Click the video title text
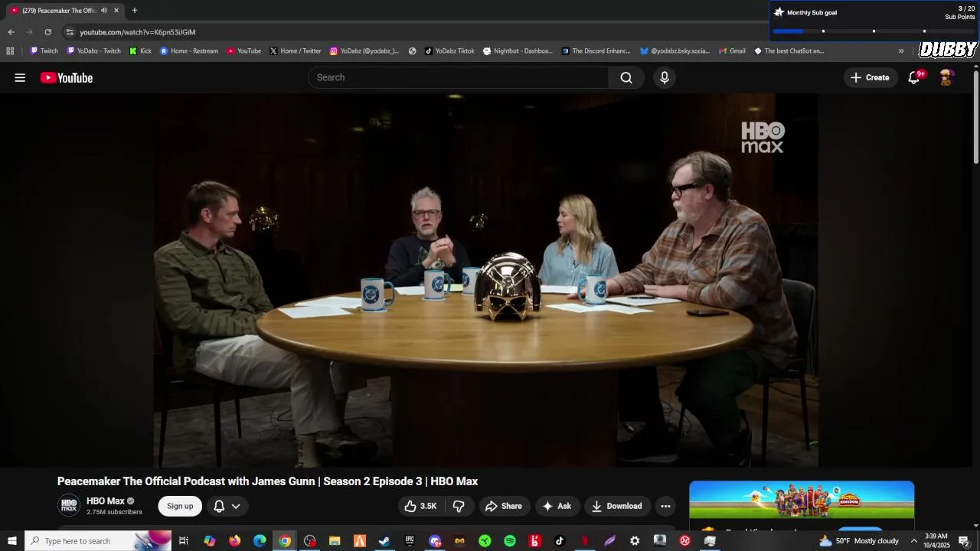 tap(267, 481)
